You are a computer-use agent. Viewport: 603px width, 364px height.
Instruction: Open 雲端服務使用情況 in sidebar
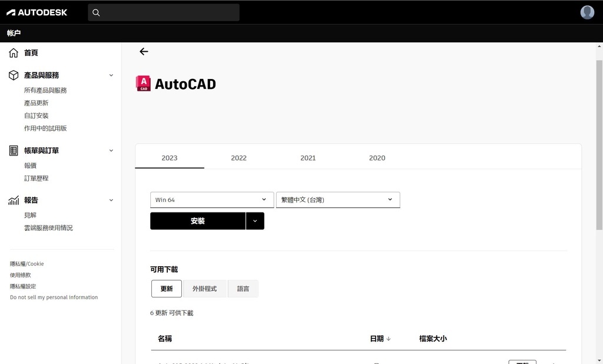click(48, 228)
